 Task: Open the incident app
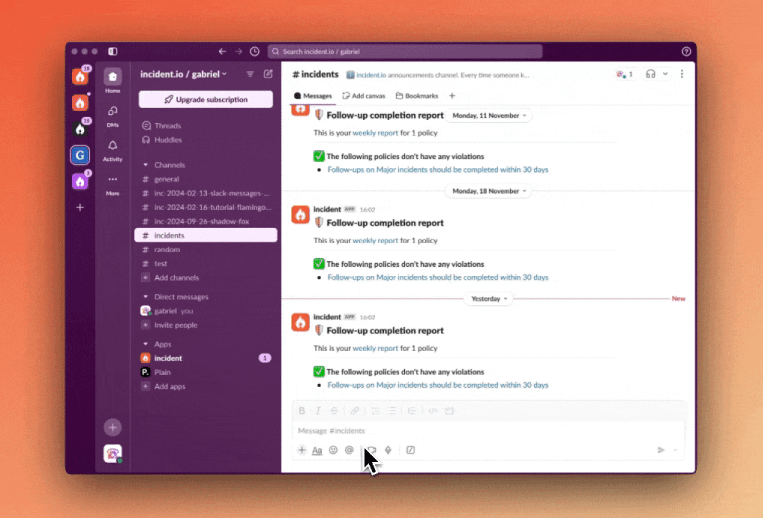(206, 358)
